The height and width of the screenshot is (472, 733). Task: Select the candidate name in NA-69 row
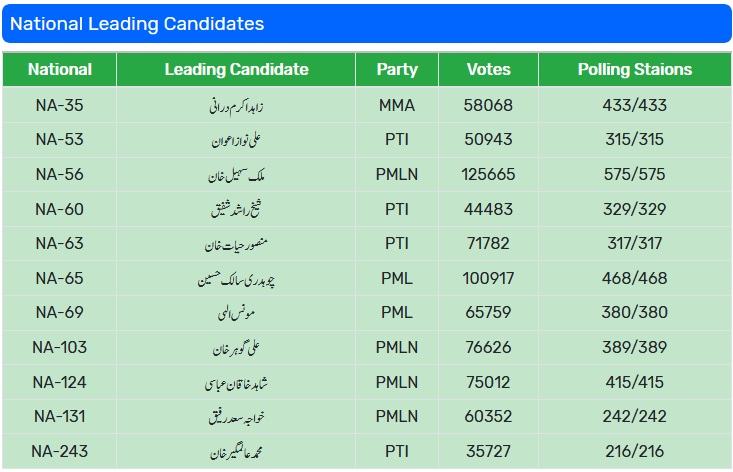236,313
